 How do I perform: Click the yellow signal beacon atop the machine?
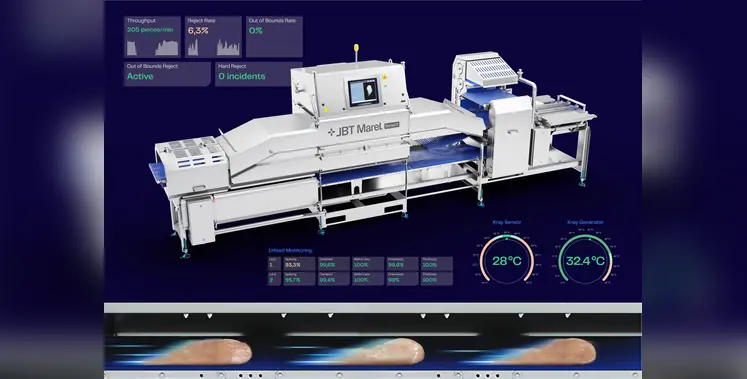coord(356,49)
